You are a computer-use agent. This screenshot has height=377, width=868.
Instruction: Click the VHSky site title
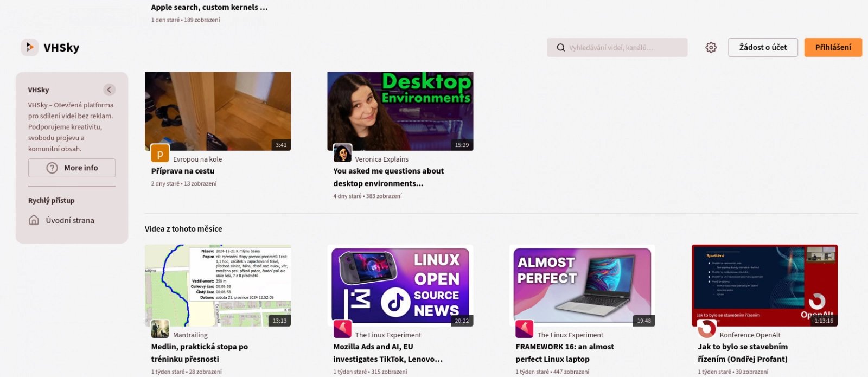pos(61,48)
